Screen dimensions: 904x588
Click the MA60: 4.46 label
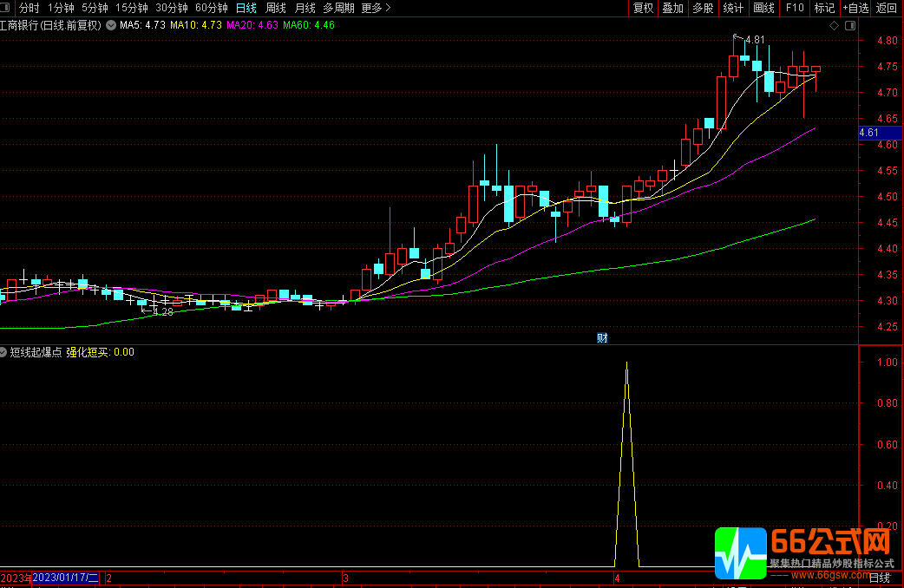(309, 25)
